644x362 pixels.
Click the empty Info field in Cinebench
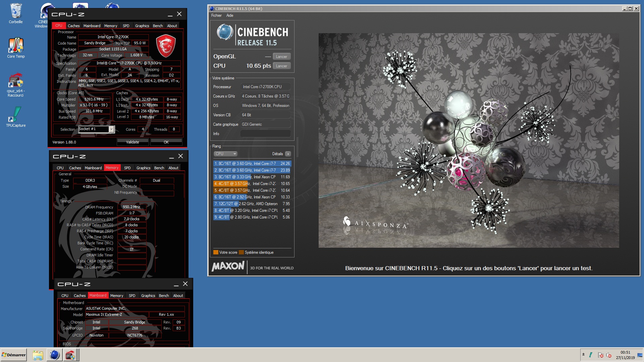pos(265,134)
